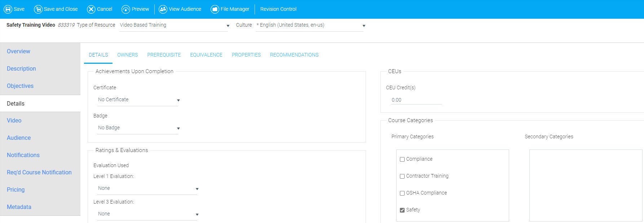Uncheck the Safety category checkbox
644x223 pixels.
[x=402, y=210]
